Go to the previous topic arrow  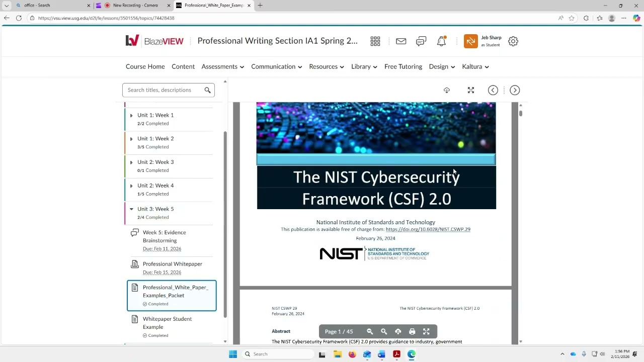click(493, 90)
